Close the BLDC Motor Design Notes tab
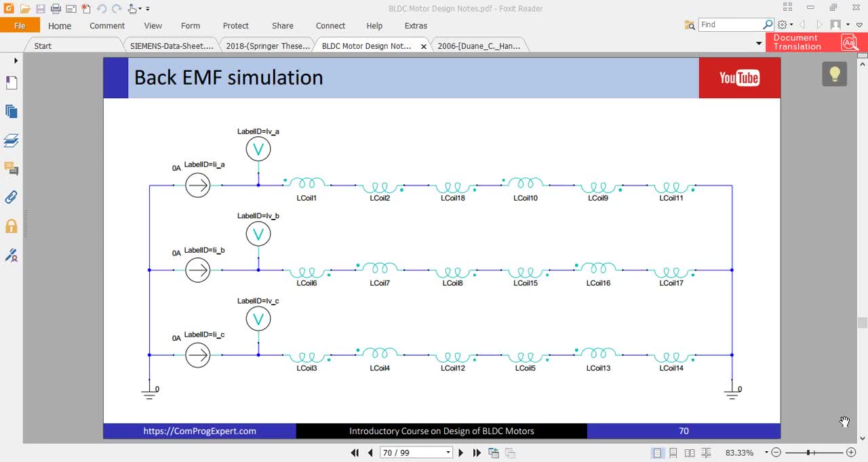 click(424, 47)
